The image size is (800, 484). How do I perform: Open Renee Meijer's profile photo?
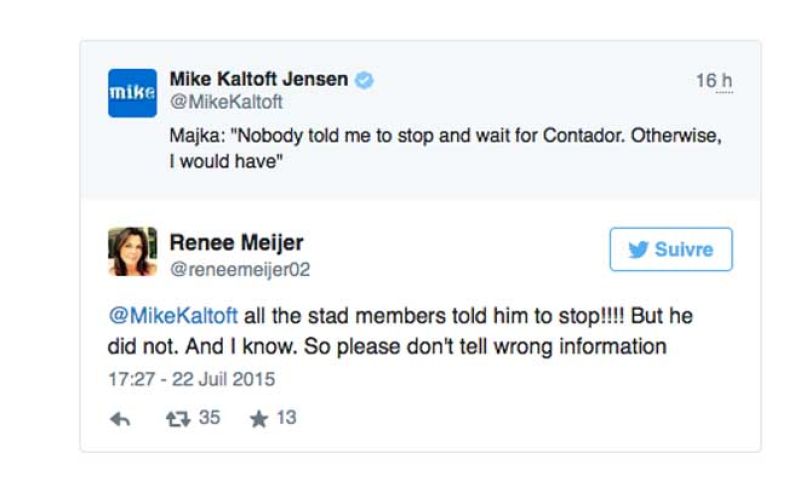[132, 251]
